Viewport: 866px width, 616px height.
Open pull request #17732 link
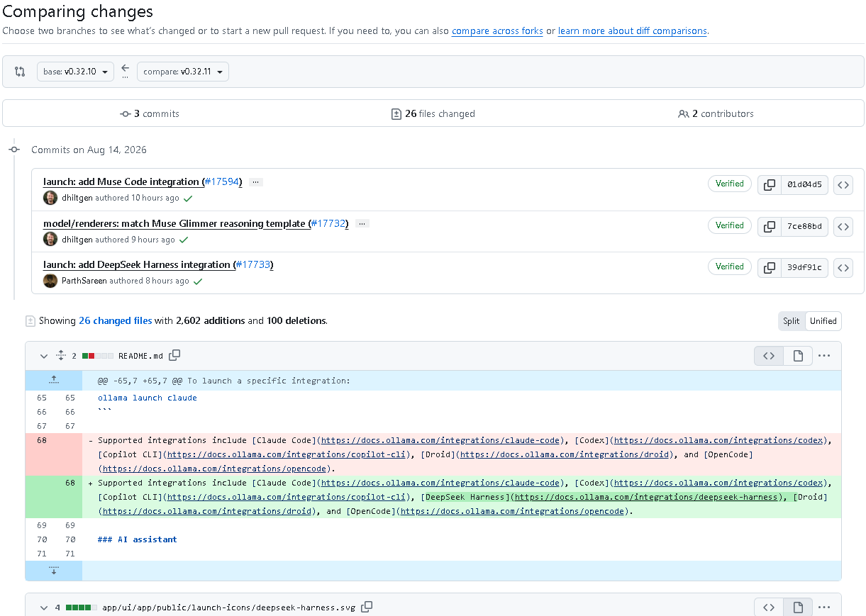(x=328, y=223)
